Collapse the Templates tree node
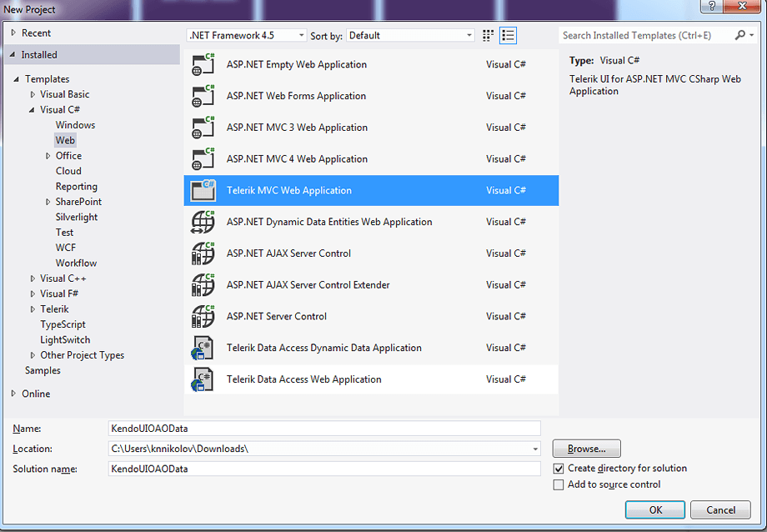This screenshot has width=767, height=532. 17,78
